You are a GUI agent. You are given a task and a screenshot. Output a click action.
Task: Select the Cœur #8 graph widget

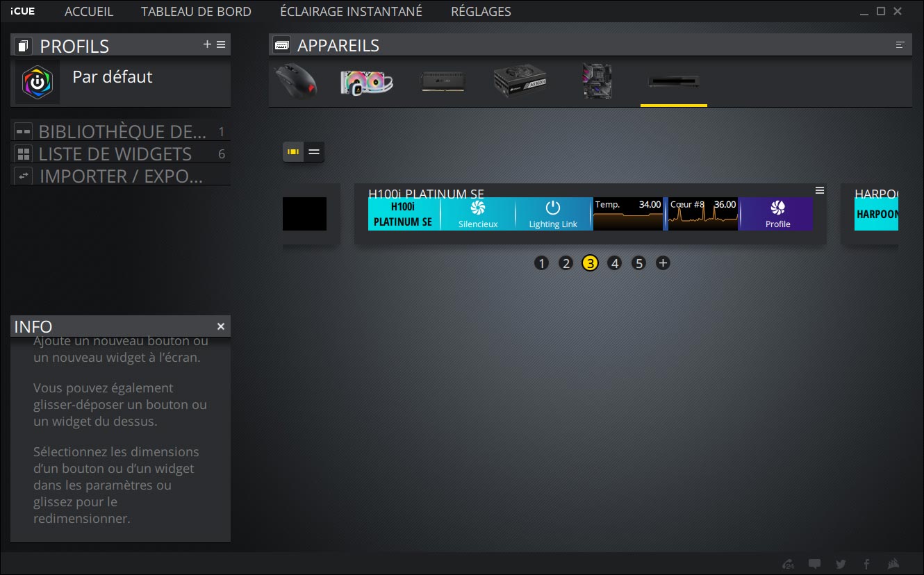(702, 214)
